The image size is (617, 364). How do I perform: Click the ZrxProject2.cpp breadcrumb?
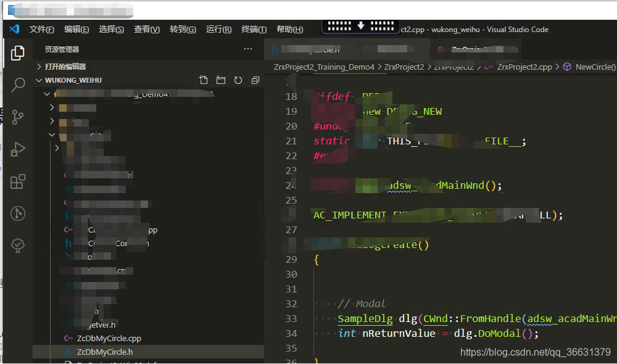pos(524,67)
